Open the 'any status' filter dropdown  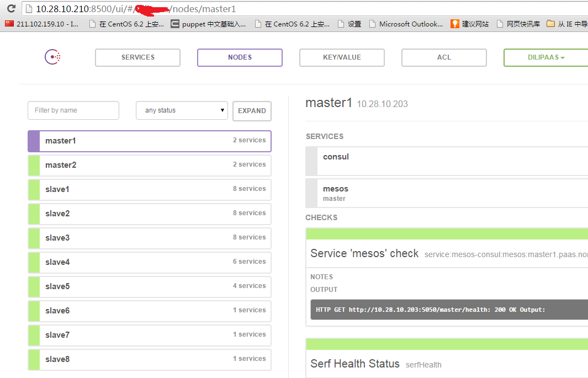(x=182, y=110)
